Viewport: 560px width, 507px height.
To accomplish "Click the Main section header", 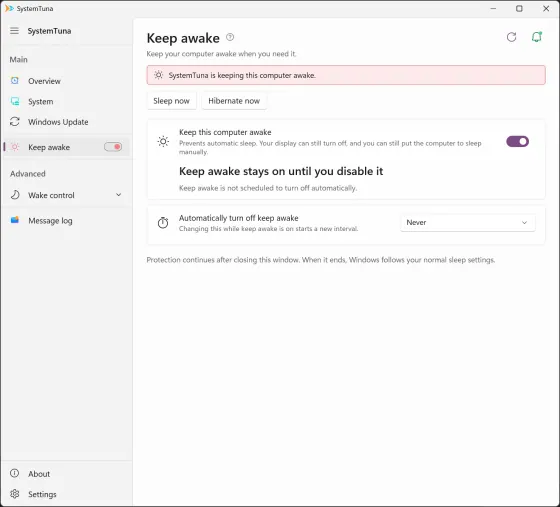I will [19, 59].
